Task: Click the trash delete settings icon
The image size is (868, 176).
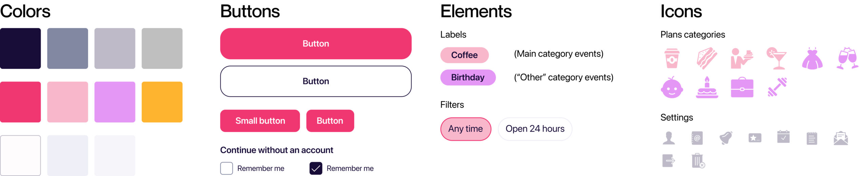Action: click(697, 160)
